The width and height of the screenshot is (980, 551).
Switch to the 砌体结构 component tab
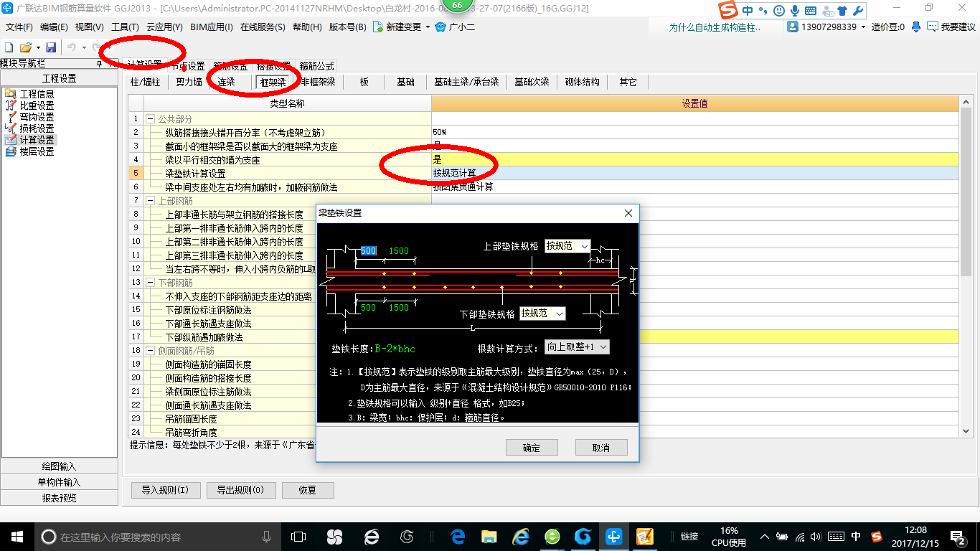582,82
